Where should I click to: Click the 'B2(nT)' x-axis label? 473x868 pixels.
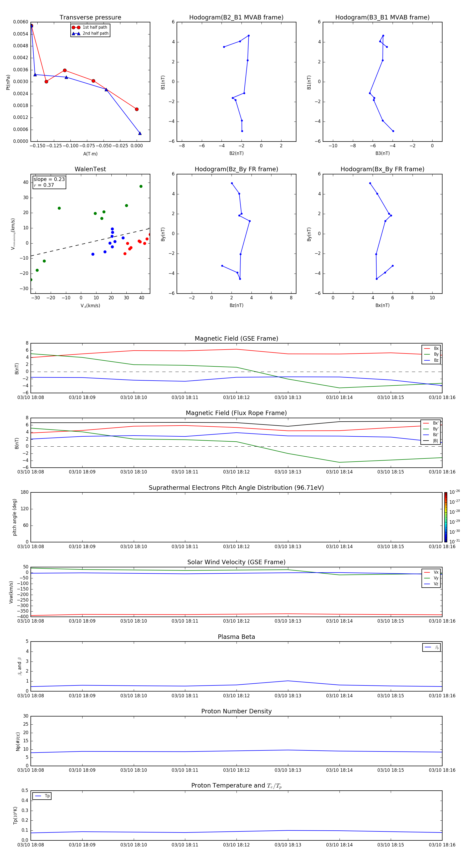click(x=236, y=153)
